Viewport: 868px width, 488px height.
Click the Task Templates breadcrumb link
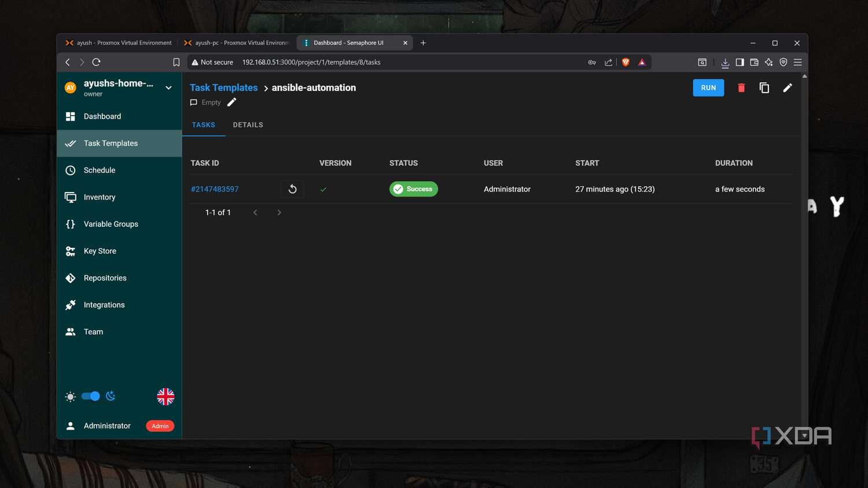(224, 88)
